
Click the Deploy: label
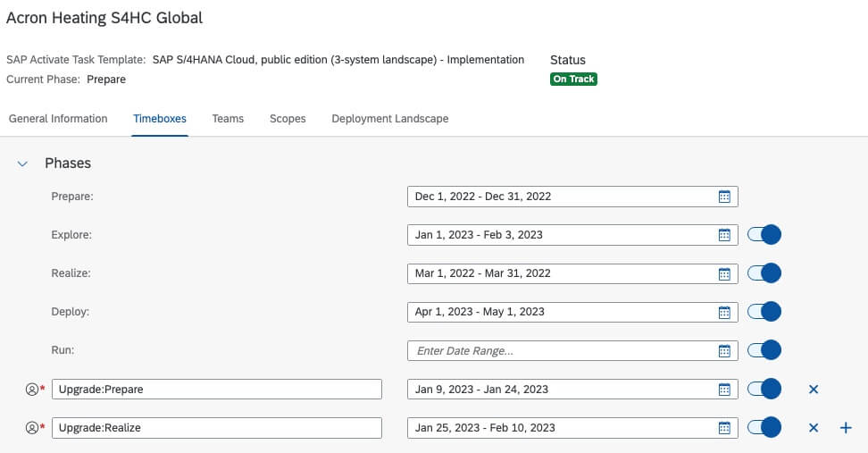[71, 312]
